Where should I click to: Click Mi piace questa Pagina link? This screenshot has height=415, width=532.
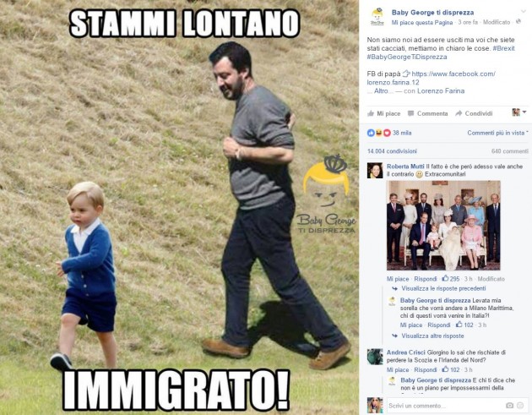(x=422, y=23)
